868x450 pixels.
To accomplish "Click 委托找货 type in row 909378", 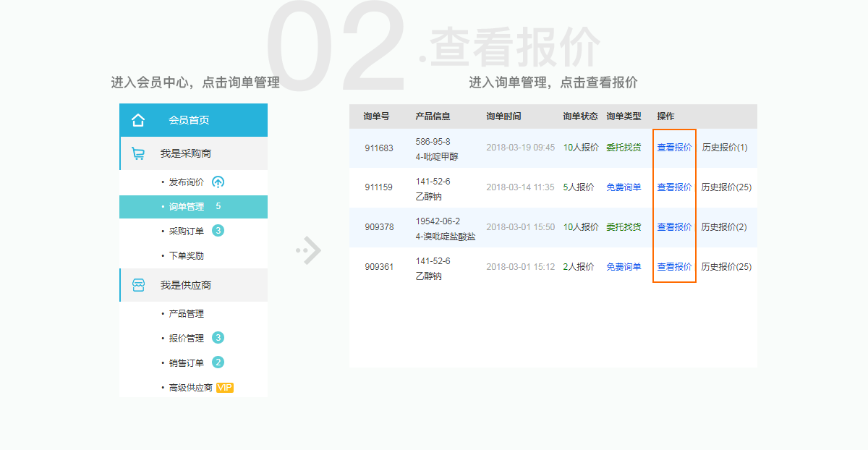I will click(x=624, y=227).
